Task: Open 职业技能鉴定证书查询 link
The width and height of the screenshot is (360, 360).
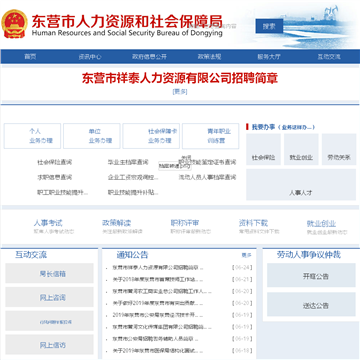Action: (207, 162)
